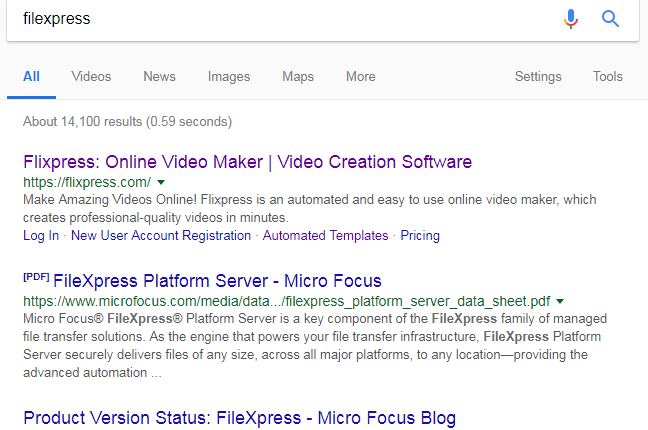Click the [PDF] label before FileXpress result

click(36, 277)
